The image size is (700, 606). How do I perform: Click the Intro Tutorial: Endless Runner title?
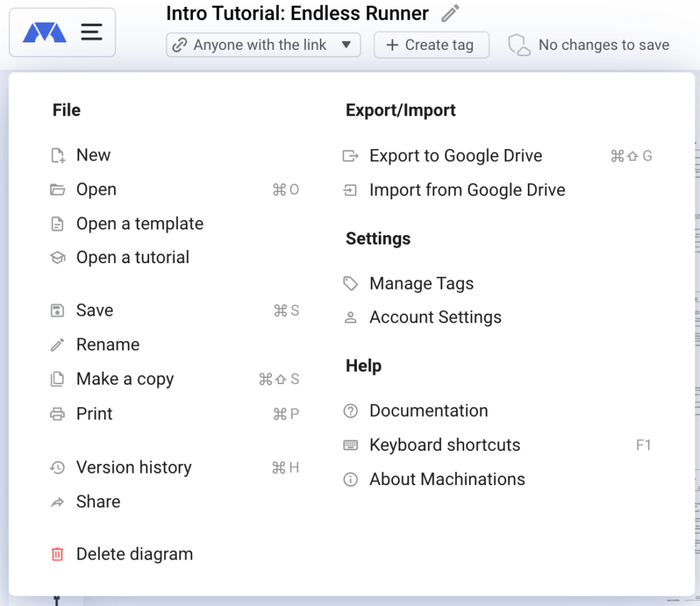click(297, 13)
